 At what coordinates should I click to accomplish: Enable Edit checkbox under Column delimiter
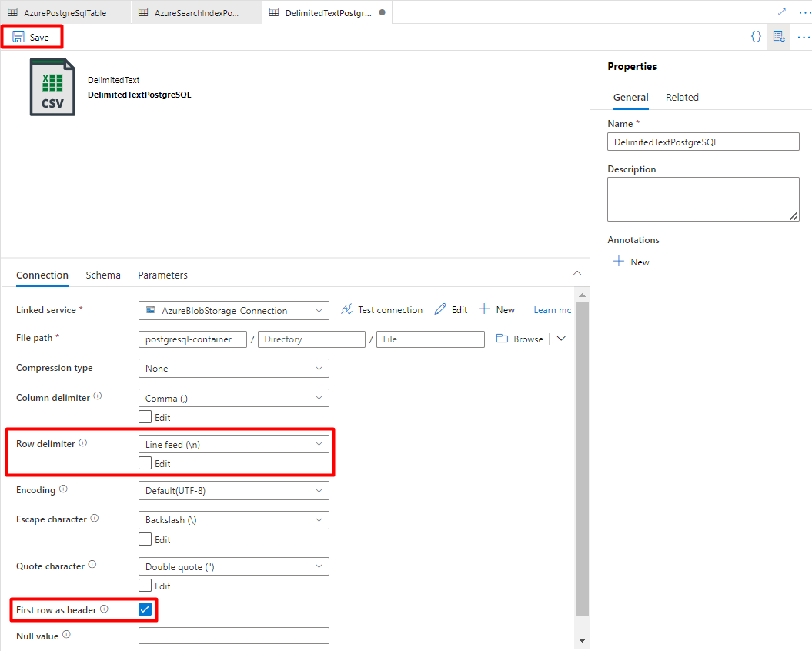[145, 417]
